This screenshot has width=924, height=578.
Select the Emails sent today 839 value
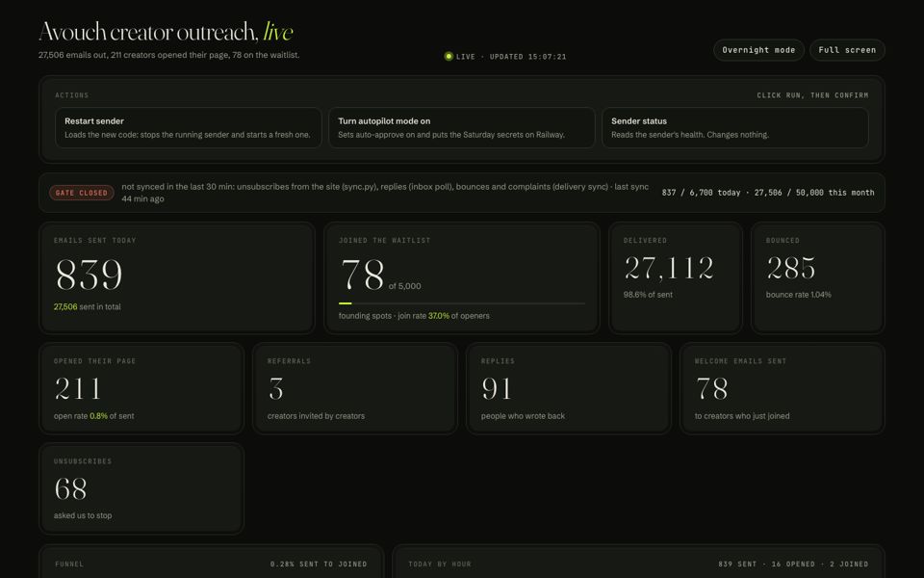pyautogui.click(x=89, y=275)
